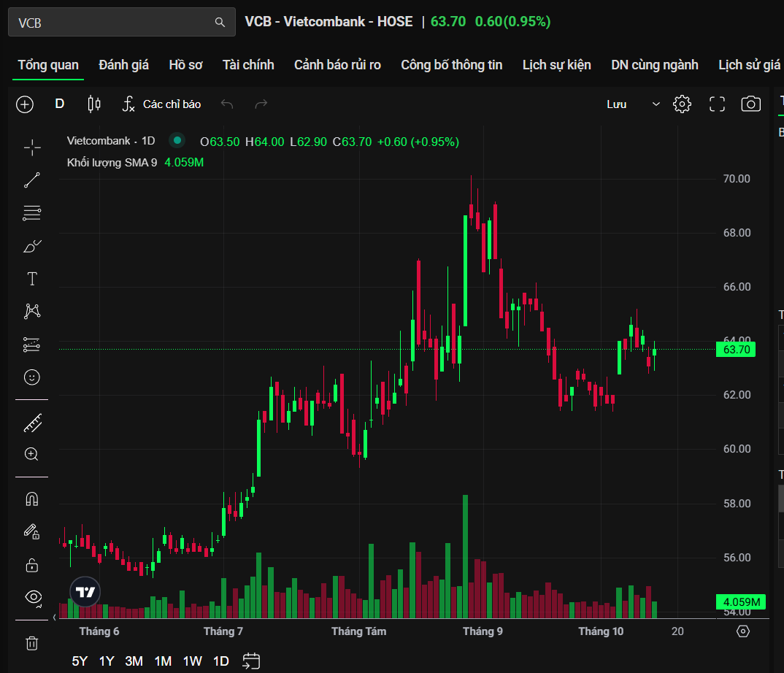The width and height of the screenshot is (784, 673).
Task: Toggle magnet mode for drawings
Action: [x=32, y=499]
